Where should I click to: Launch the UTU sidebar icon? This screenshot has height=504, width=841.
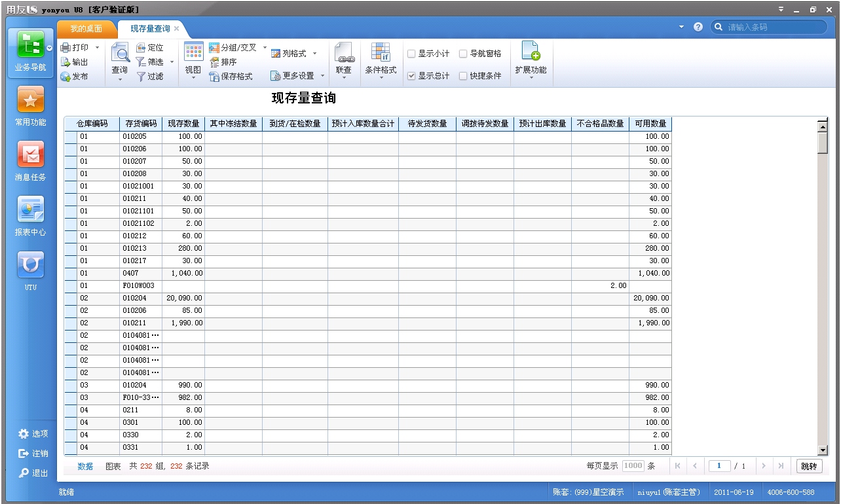pos(31,264)
